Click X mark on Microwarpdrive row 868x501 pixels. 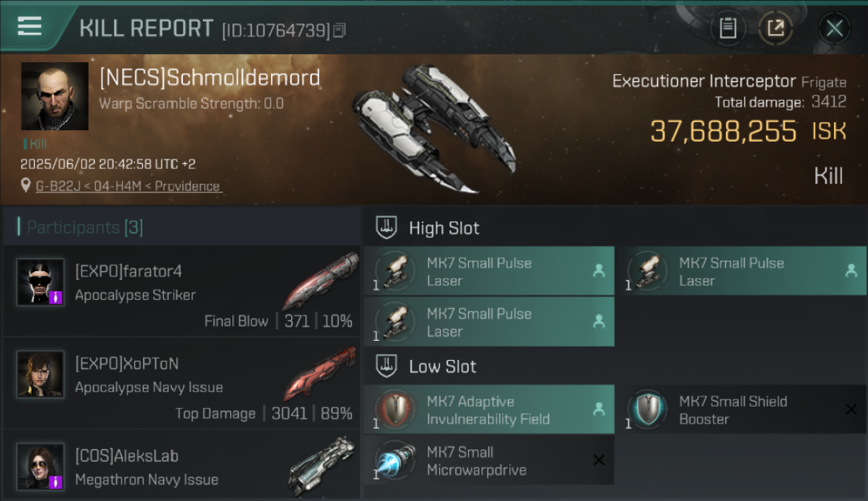pyautogui.click(x=599, y=460)
